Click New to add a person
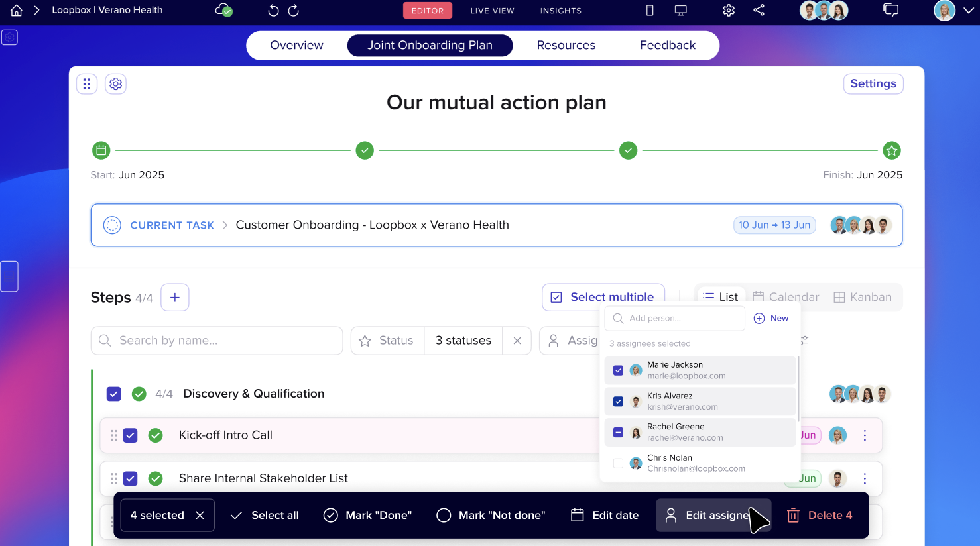980x546 pixels. tap(771, 318)
